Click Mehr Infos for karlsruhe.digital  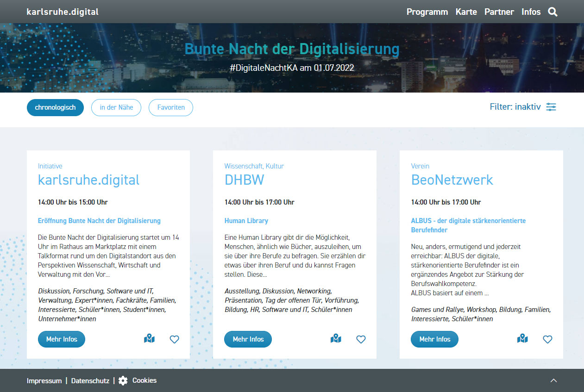[x=62, y=339]
